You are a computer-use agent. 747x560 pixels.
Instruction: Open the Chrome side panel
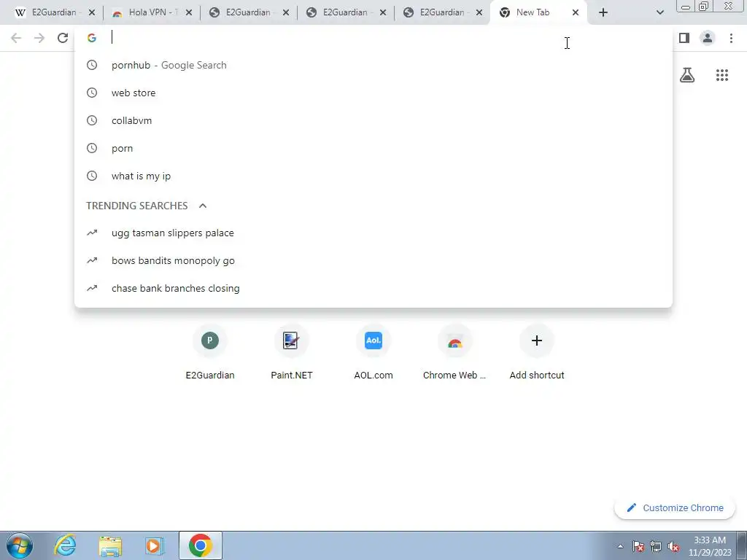(684, 38)
